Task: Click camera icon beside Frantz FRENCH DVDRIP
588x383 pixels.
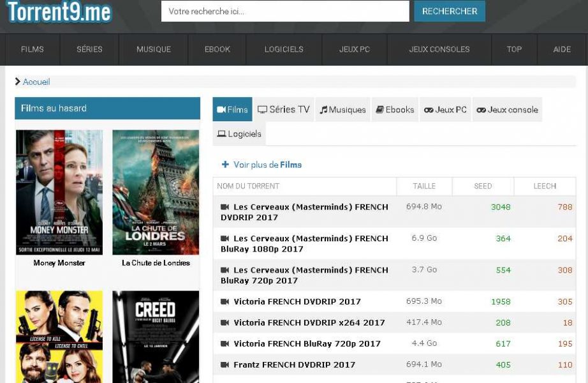Action: point(224,364)
